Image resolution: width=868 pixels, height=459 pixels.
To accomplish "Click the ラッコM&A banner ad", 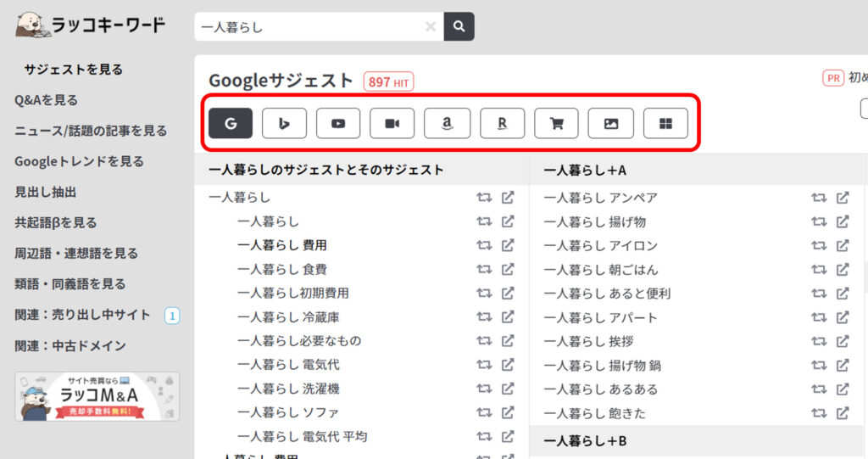I will pyautogui.click(x=97, y=396).
